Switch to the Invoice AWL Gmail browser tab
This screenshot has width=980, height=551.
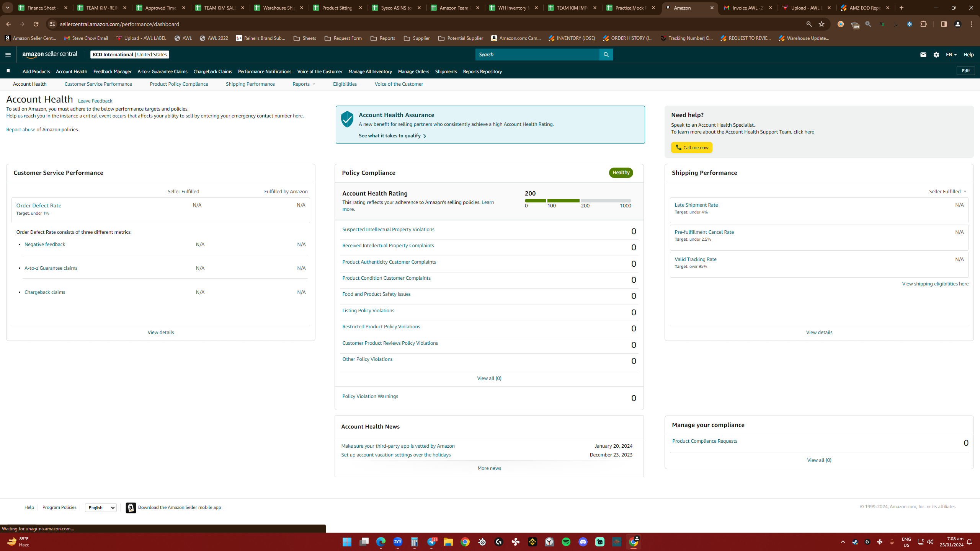point(748,8)
